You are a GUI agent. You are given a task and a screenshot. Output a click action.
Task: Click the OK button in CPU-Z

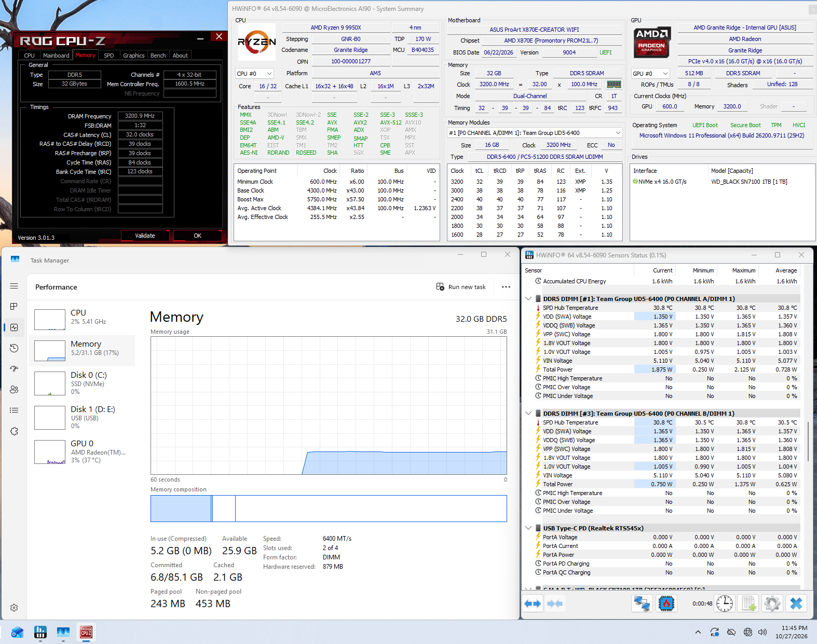(x=198, y=236)
